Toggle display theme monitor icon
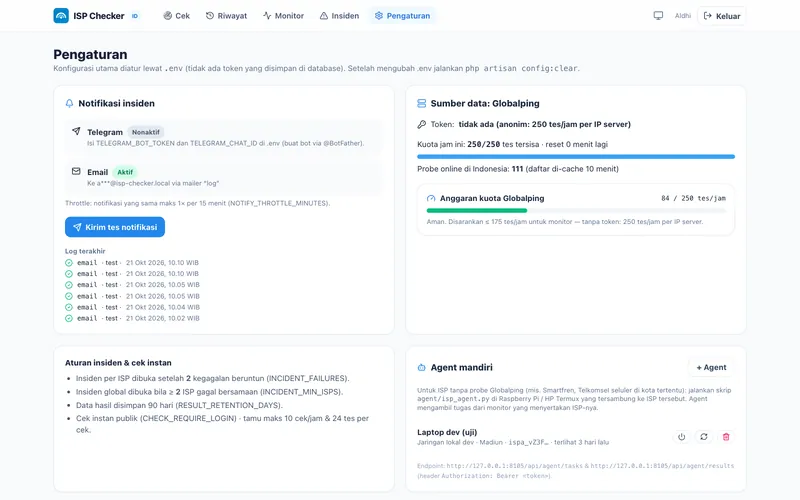This screenshot has height=500, width=800. click(x=658, y=16)
